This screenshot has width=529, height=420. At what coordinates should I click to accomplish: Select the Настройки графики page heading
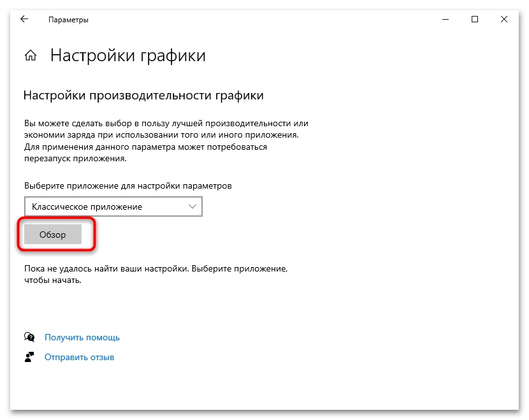click(127, 55)
